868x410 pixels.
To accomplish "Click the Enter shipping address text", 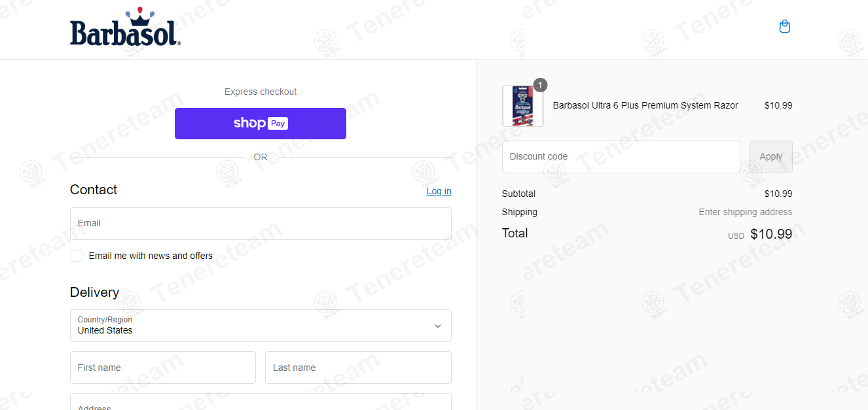I will click(x=746, y=212).
